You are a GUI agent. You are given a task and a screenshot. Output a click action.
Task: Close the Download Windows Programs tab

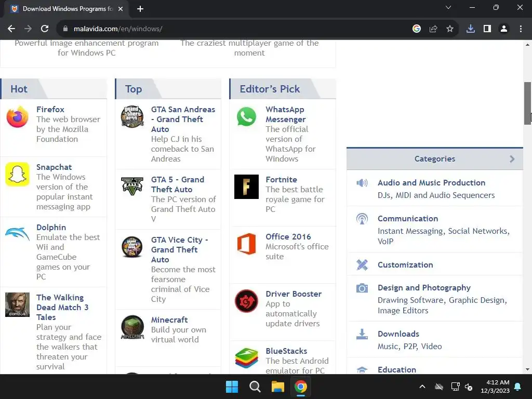(121, 9)
